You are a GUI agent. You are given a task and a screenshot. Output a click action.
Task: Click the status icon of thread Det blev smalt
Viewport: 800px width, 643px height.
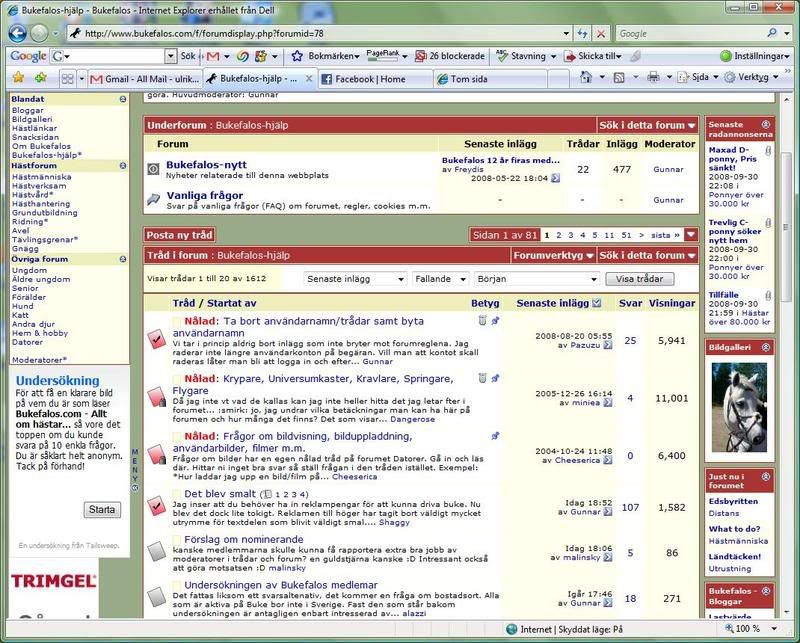(x=157, y=505)
